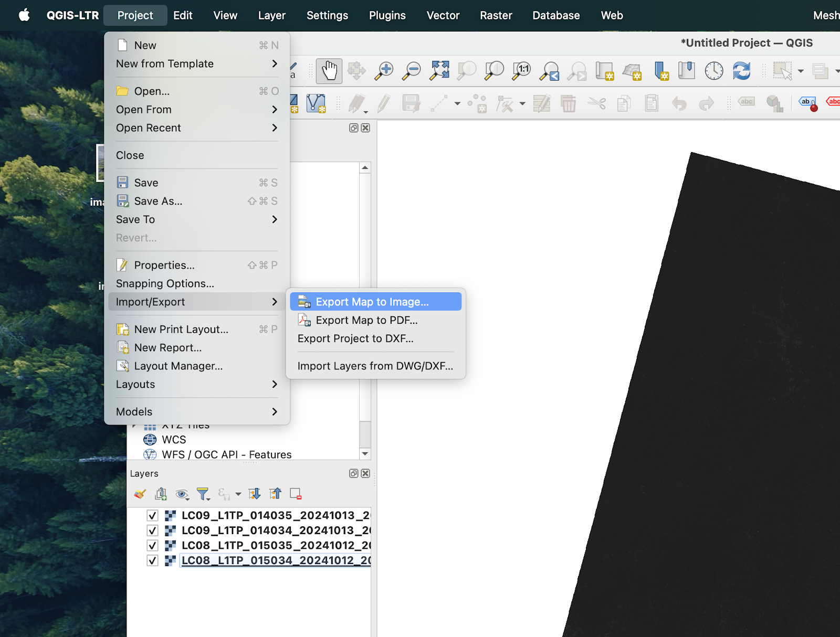The width and height of the screenshot is (840, 637).
Task: Click the Remove Layer icon in Layers panel
Action: (x=296, y=494)
